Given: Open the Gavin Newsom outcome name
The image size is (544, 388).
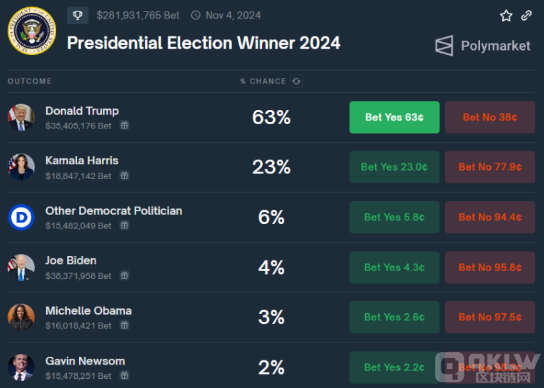Looking at the screenshot, I should (85, 361).
